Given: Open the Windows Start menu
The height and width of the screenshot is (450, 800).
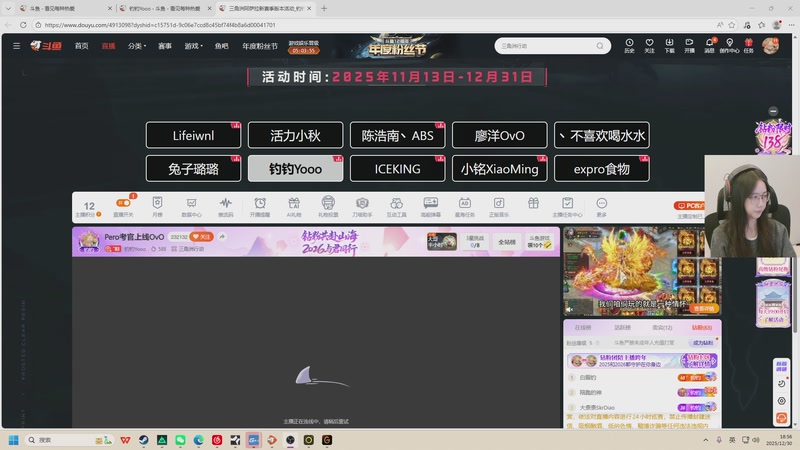Looking at the screenshot, I should click(13, 440).
